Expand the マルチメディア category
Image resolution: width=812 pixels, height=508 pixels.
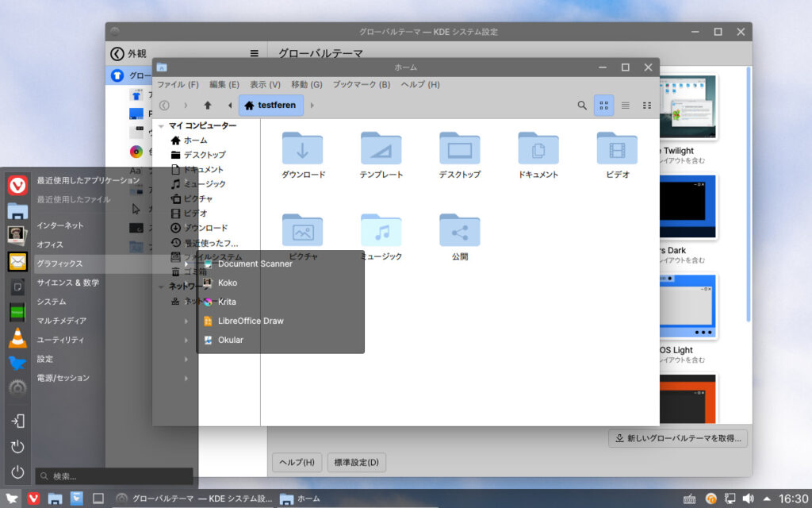114,321
